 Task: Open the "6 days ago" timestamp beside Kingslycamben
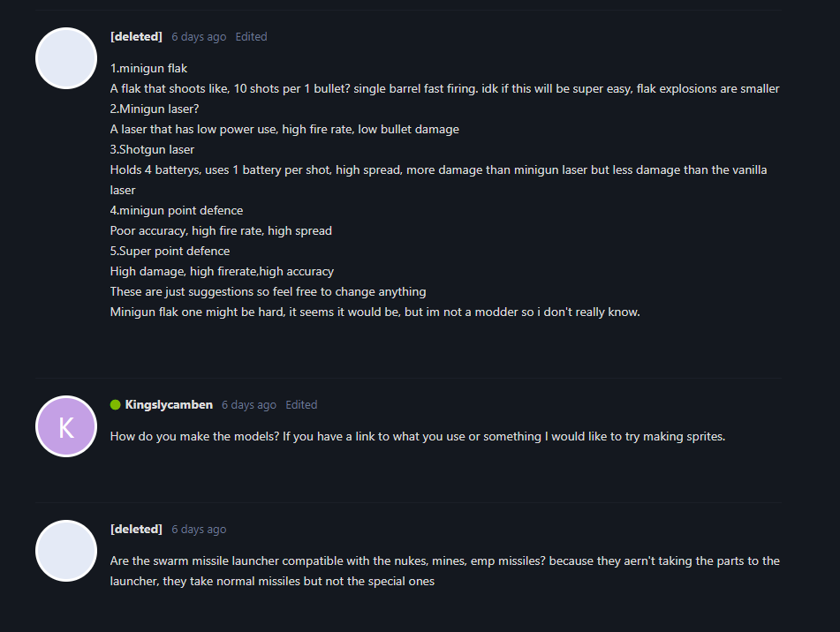click(x=249, y=405)
